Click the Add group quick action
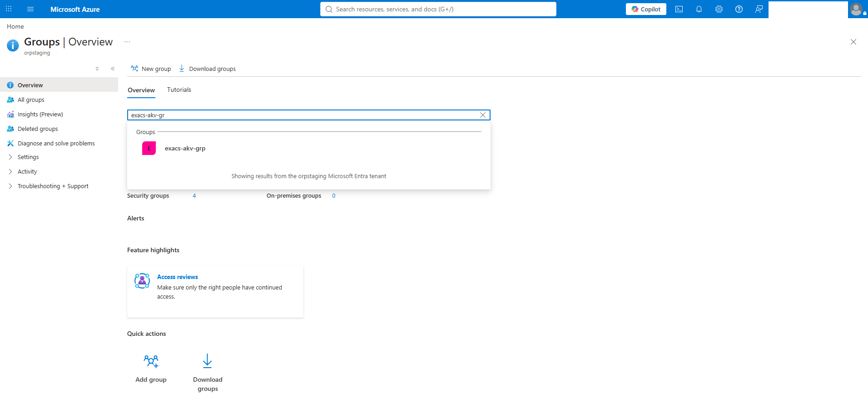This screenshot has width=868, height=419. 151,368
